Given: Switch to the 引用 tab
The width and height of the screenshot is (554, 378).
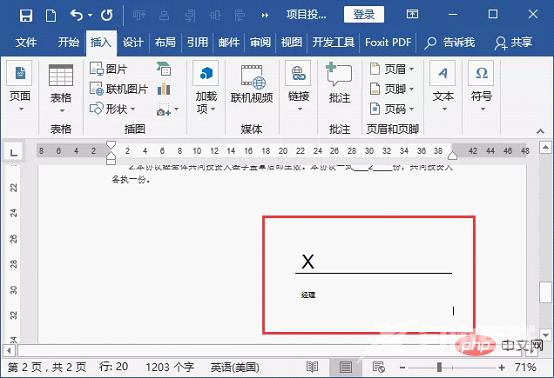Looking at the screenshot, I should (197, 42).
